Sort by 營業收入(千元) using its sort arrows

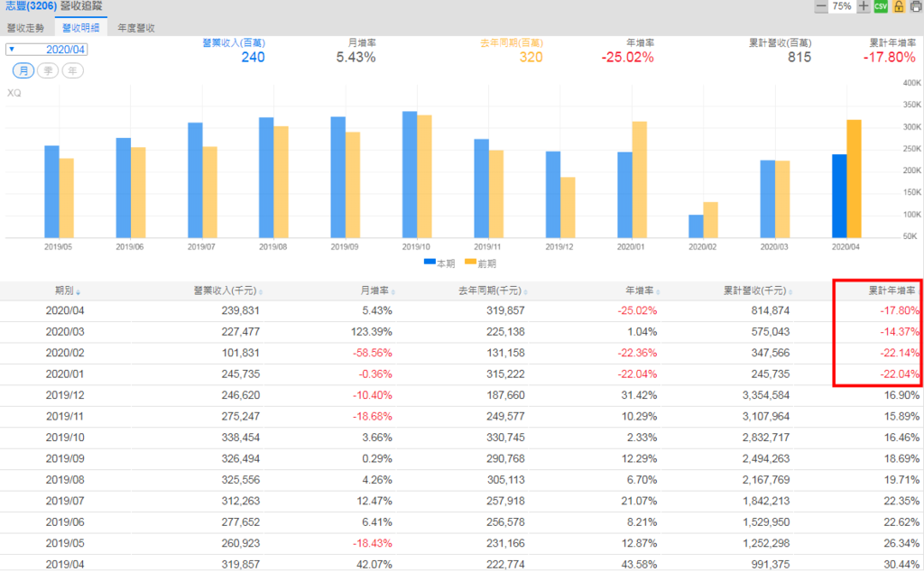(261, 292)
